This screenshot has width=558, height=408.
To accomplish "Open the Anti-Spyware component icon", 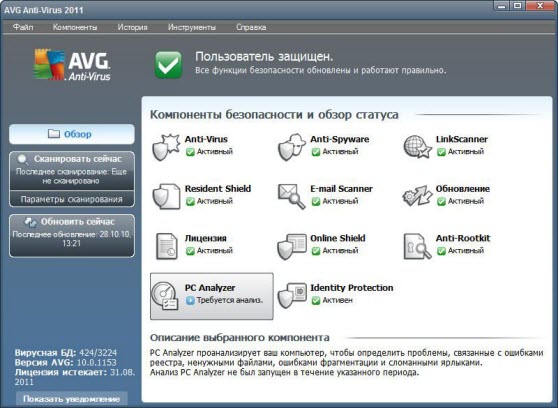I will pyautogui.click(x=292, y=147).
